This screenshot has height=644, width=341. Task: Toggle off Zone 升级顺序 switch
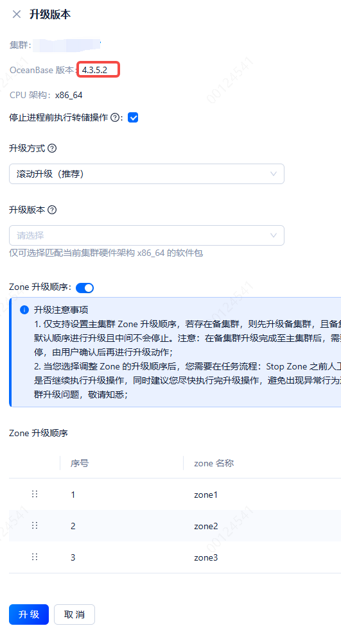(x=85, y=288)
